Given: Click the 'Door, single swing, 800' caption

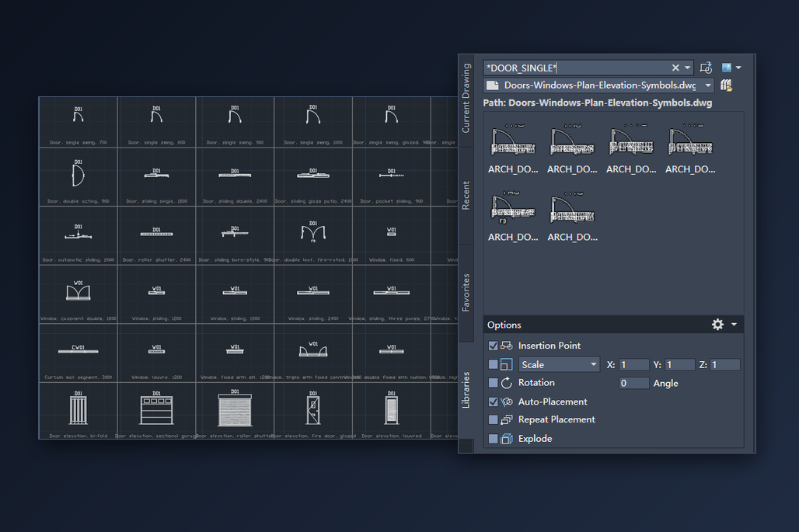Looking at the screenshot, I should (x=156, y=143).
